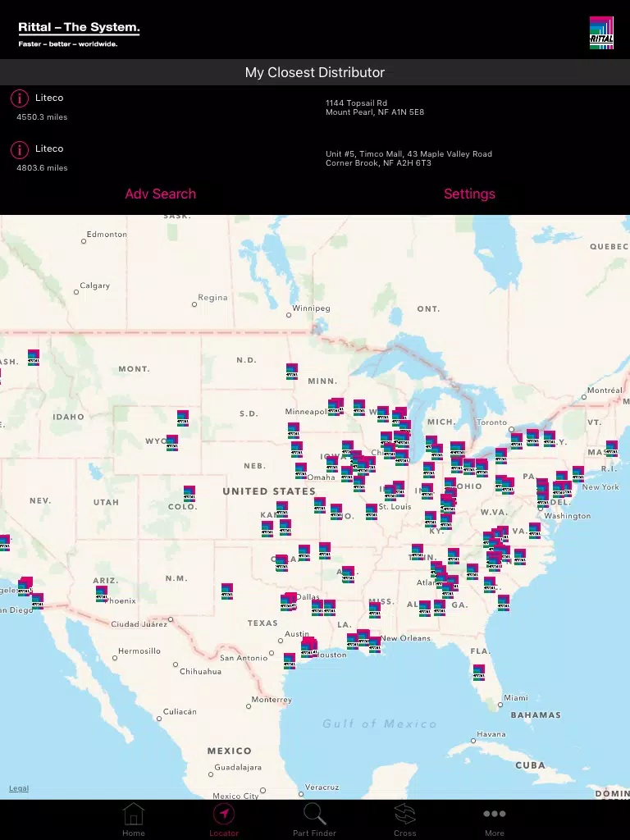Open info for Liteco 4550.3 miles

(20, 98)
